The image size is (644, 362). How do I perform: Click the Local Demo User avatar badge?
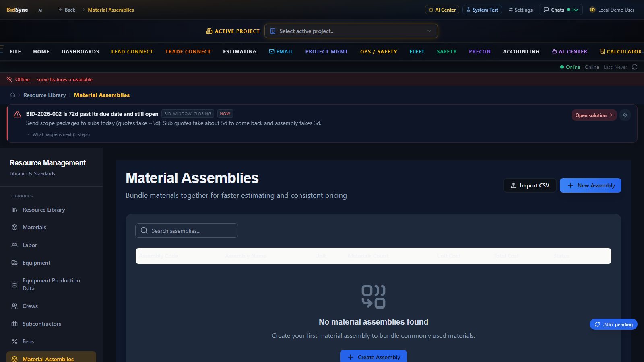point(592,10)
